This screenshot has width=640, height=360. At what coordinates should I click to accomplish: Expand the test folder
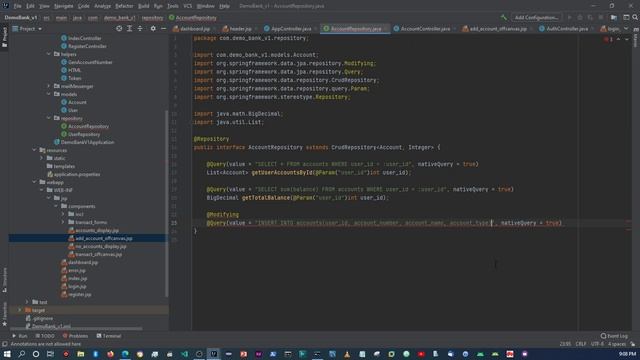tap(27, 302)
